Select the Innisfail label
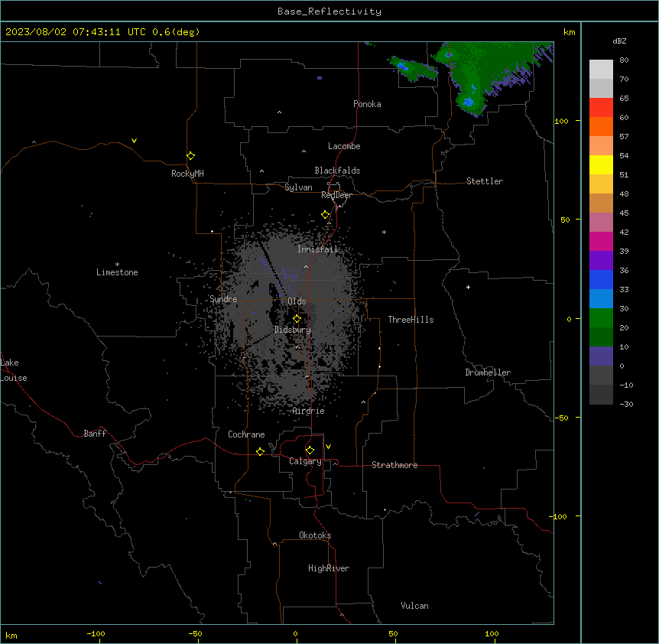The width and height of the screenshot is (659, 644). 317,249
